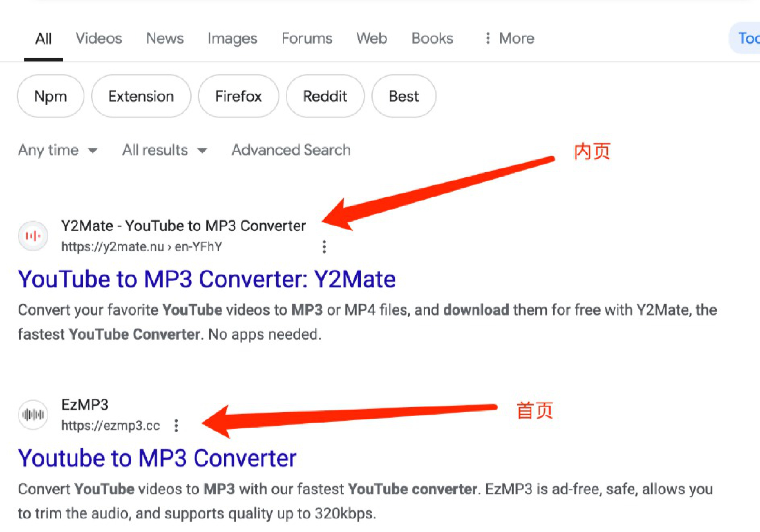Go to the Forums tab
760x532 pixels.
[x=307, y=38]
